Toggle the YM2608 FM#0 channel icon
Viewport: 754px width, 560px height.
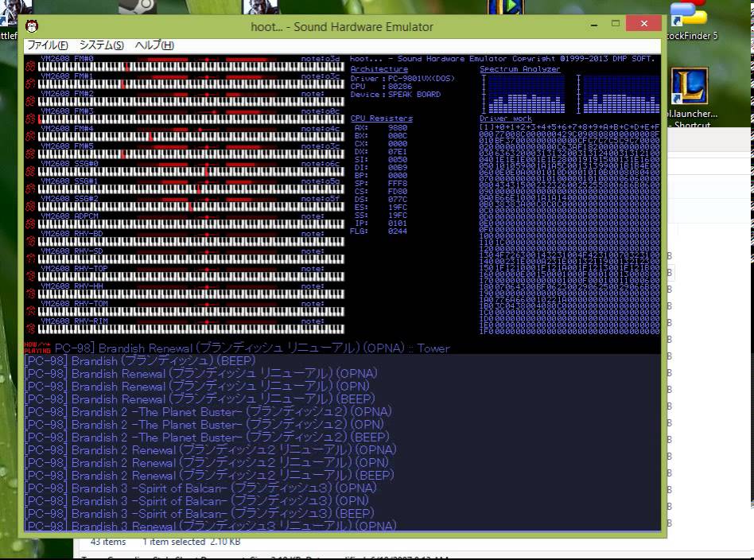(31, 66)
